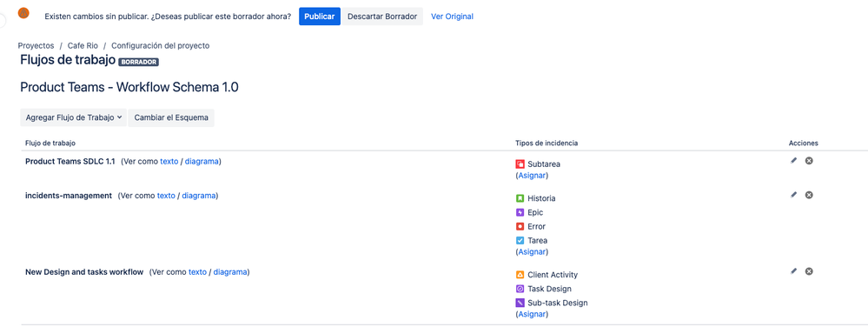Click Asignar under Tarea
868x327 pixels.
click(532, 251)
